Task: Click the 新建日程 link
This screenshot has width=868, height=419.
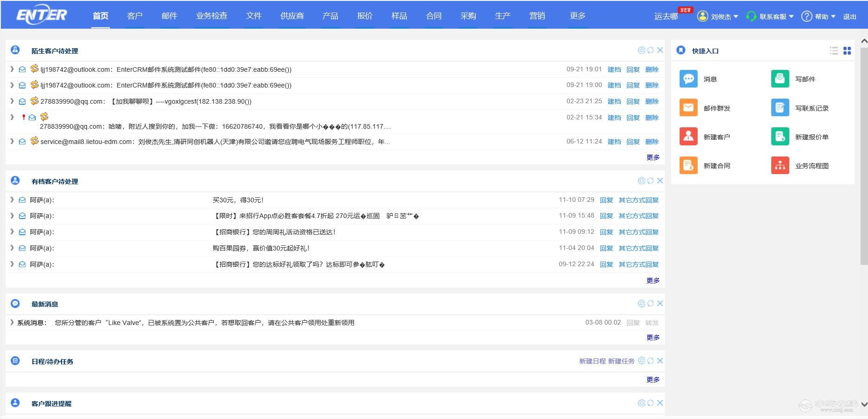Action: pos(592,361)
